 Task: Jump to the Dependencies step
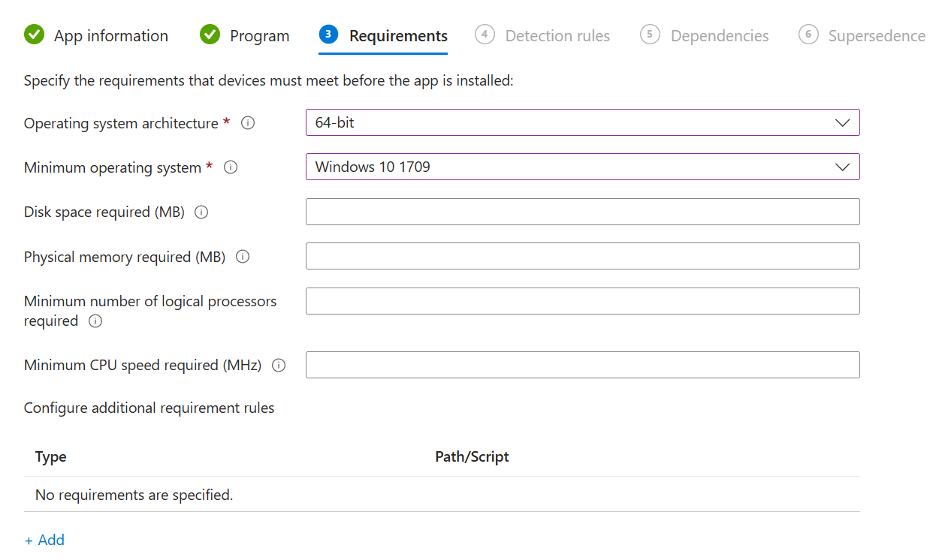click(719, 36)
